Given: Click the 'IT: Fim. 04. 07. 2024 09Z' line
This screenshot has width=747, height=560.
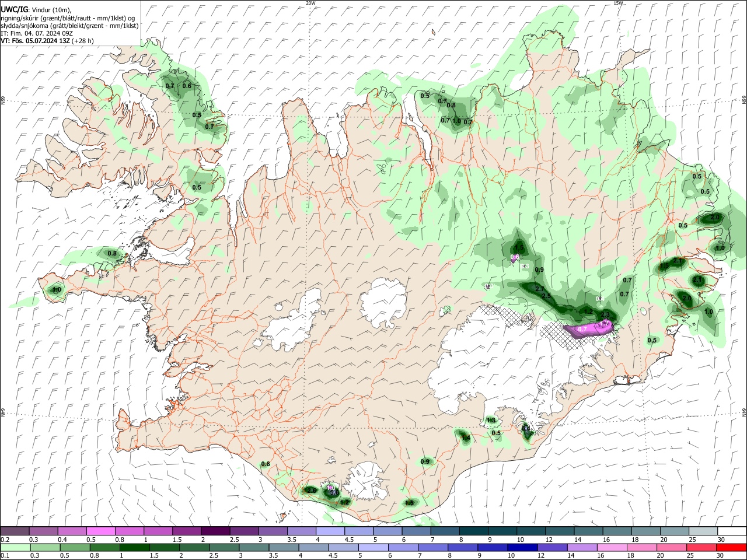Looking at the screenshot, I should pyautogui.click(x=37, y=34).
